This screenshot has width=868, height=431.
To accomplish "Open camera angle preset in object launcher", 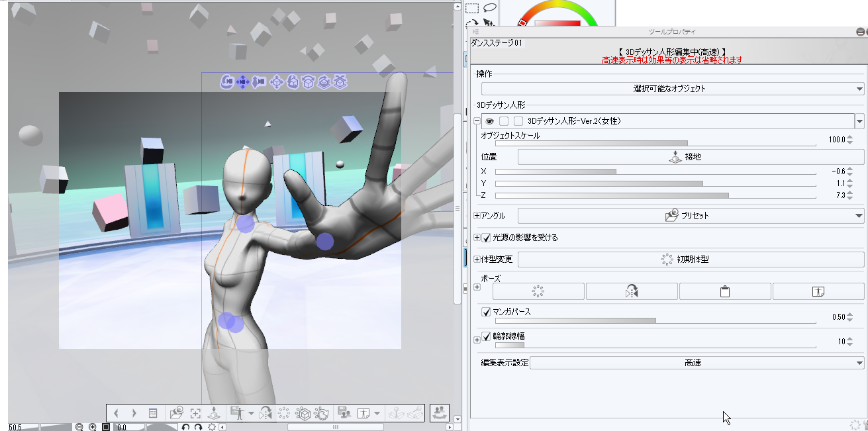I will point(176,412).
